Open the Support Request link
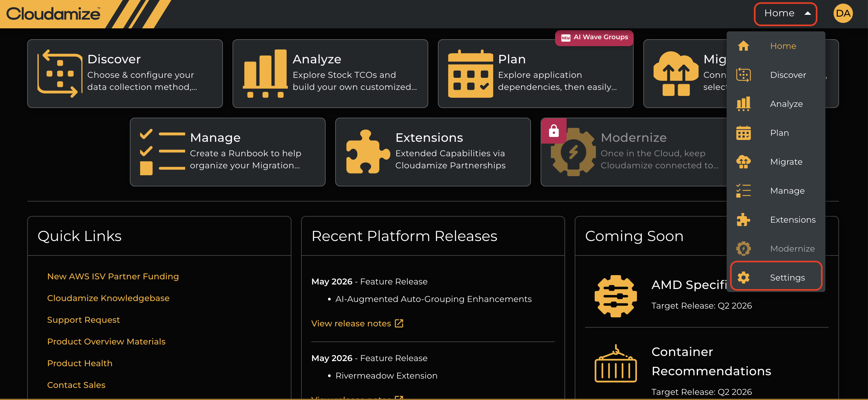Viewport: 868px width, 400px height. click(x=83, y=319)
